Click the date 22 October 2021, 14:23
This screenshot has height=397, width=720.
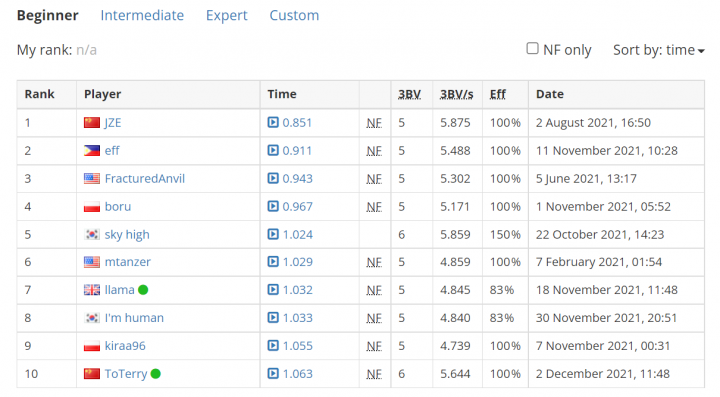pyautogui.click(x=600, y=235)
